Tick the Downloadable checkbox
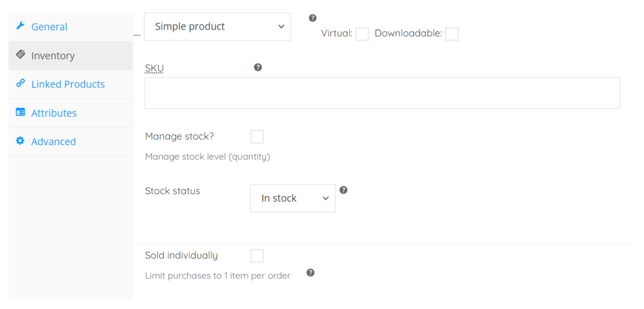The image size is (644, 309). (x=452, y=34)
